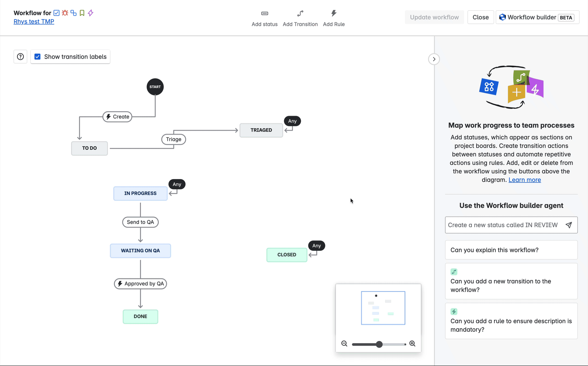Select the DONE status box
588x366 pixels.
(x=140, y=317)
